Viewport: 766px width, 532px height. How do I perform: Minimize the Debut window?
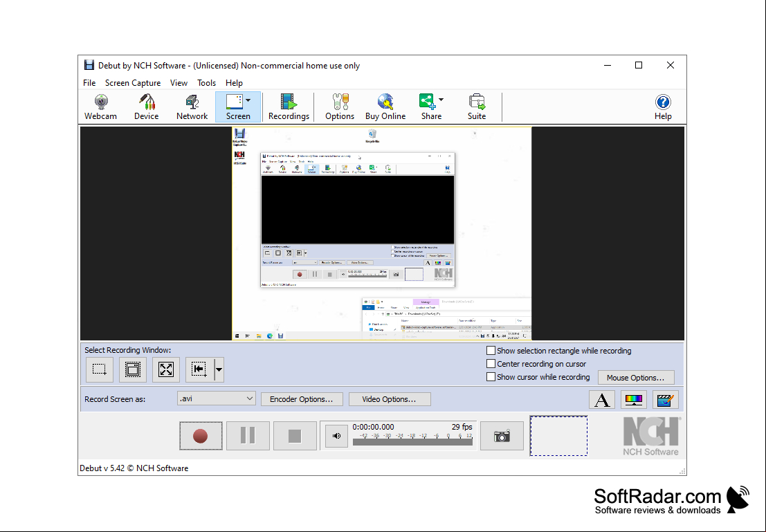[x=608, y=65]
